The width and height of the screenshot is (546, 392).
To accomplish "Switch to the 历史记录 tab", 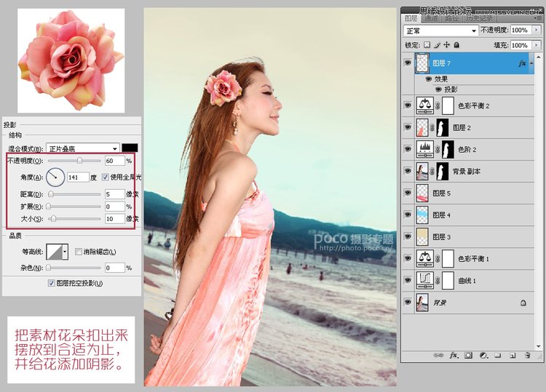I will (x=479, y=18).
